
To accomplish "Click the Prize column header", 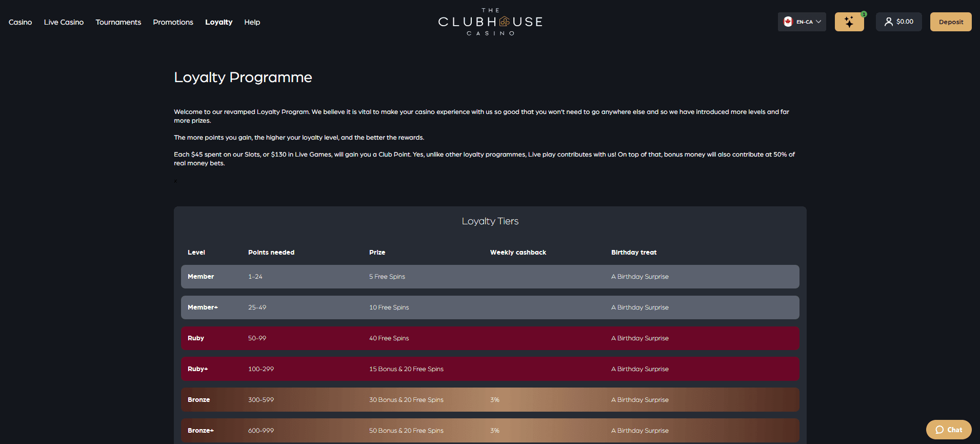I will (x=377, y=252).
